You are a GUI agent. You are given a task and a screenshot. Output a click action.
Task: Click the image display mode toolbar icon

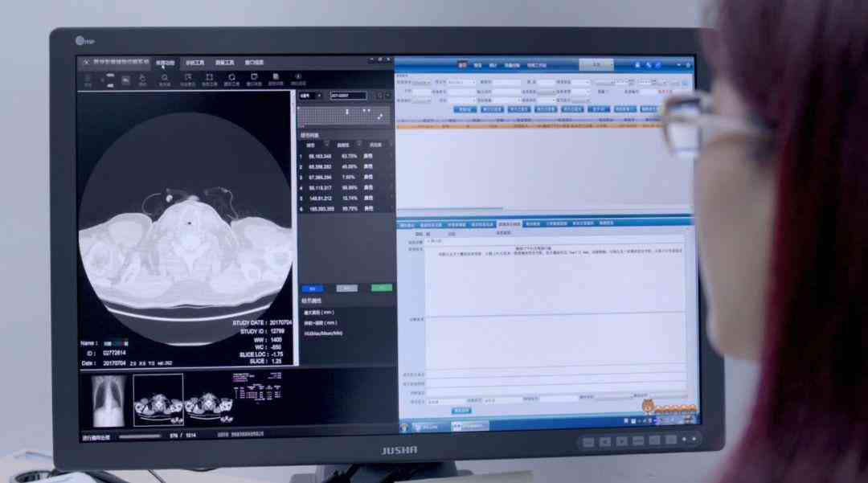125,81
